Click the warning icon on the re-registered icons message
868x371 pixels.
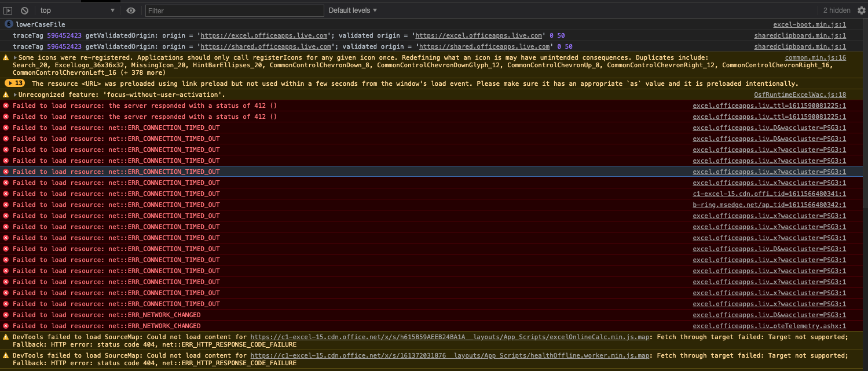point(6,57)
